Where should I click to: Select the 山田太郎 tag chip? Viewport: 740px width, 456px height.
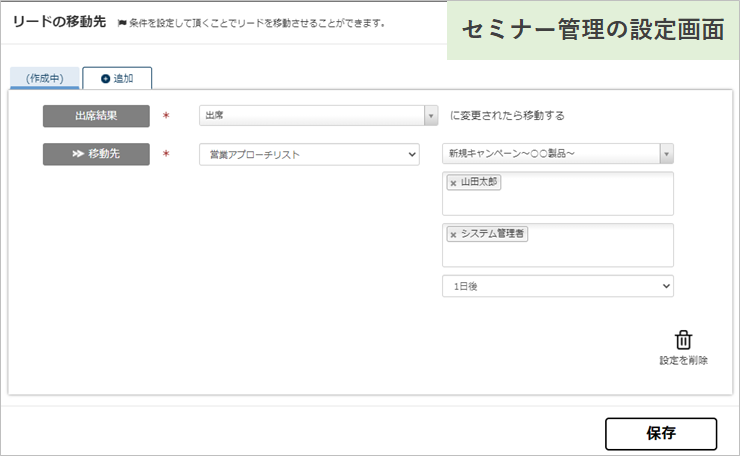(x=474, y=182)
